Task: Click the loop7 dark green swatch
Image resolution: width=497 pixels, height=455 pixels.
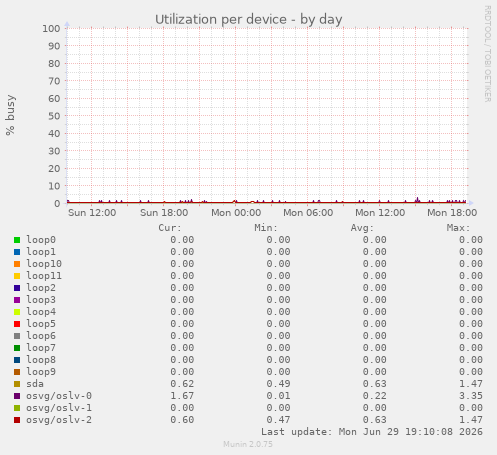Action: 17,348
